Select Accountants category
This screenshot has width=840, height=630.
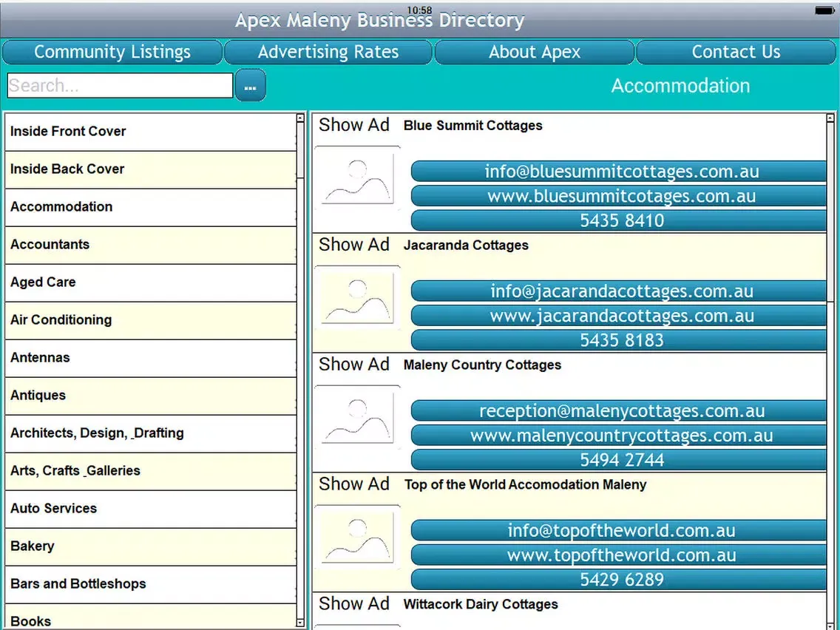click(151, 245)
